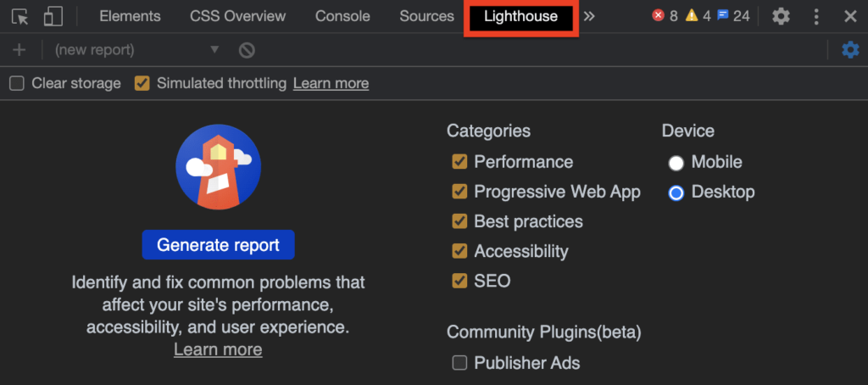This screenshot has width=868, height=385.
Task: Uncheck the SEO category
Action: click(x=459, y=281)
